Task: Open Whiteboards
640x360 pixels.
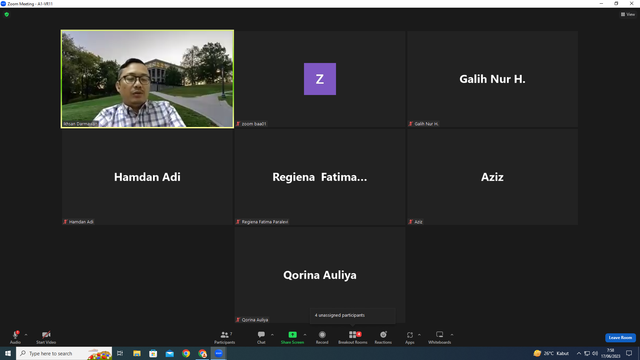Action: pos(440,337)
